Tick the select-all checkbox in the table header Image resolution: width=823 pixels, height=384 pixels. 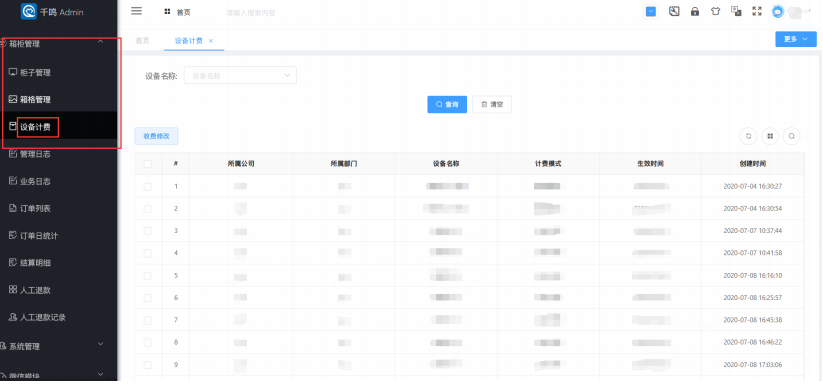[147, 164]
